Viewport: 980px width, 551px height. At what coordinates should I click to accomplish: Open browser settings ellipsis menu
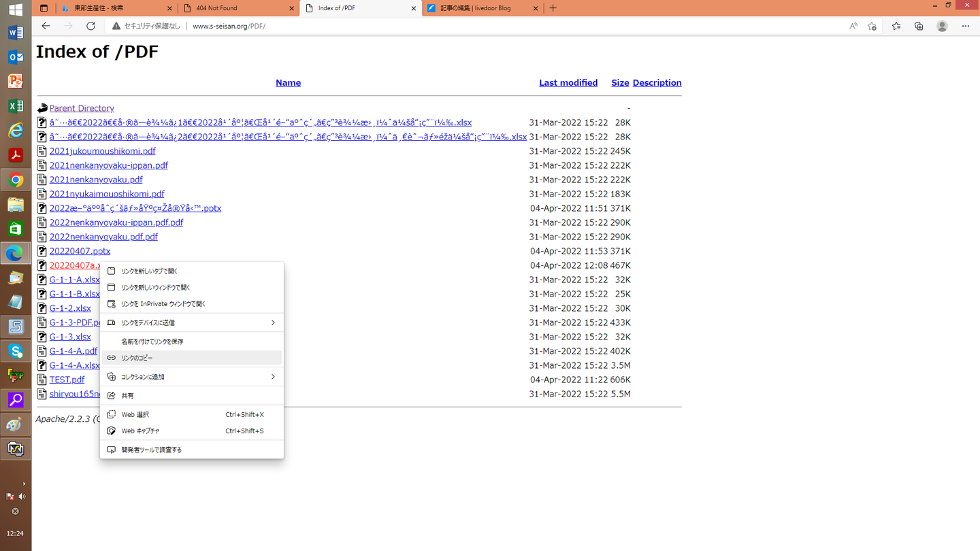965,26
